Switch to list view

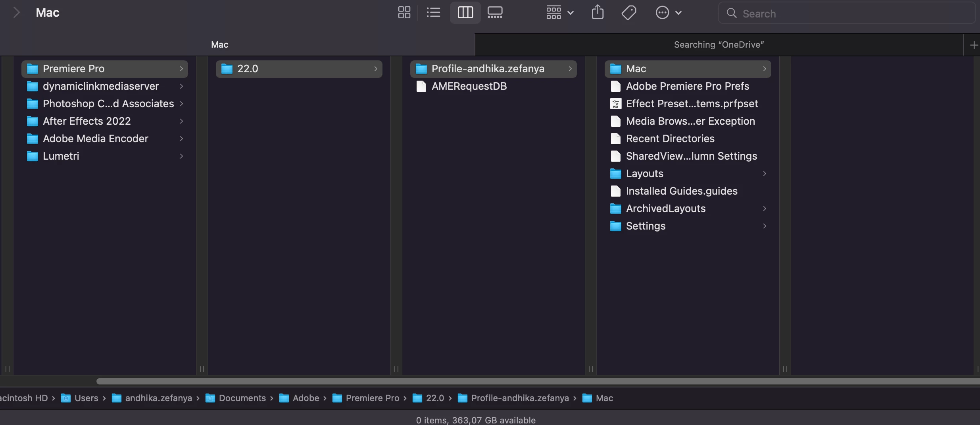click(x=433, y=13)
